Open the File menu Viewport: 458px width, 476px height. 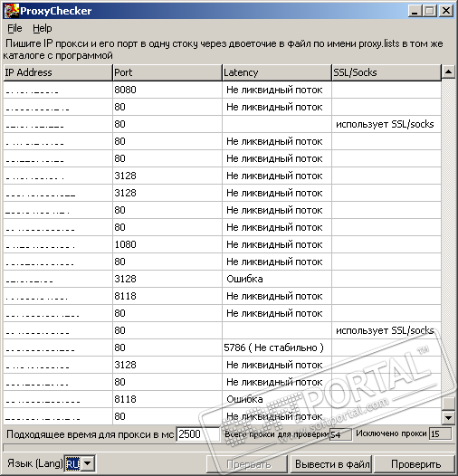pos(14,28)
